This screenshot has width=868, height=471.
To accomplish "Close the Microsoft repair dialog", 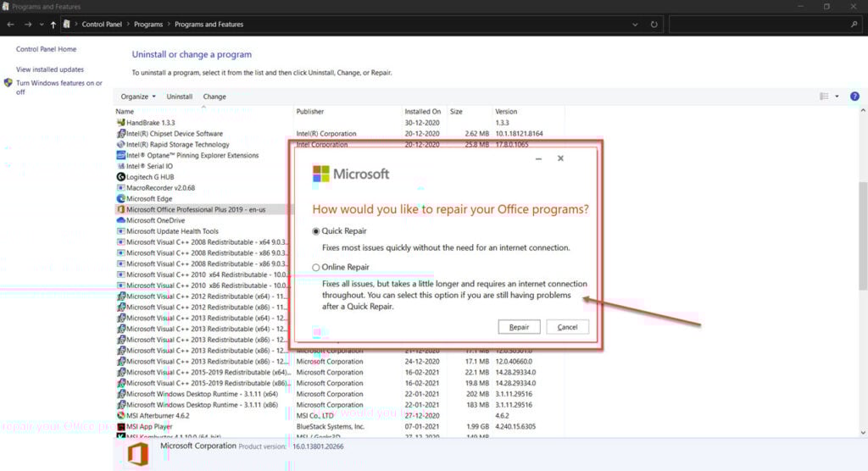I will tap(560, 158).
